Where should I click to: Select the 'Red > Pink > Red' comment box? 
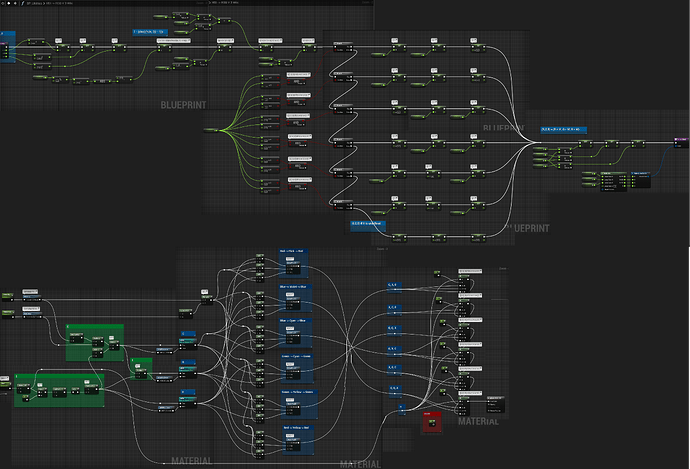[294, 263]
